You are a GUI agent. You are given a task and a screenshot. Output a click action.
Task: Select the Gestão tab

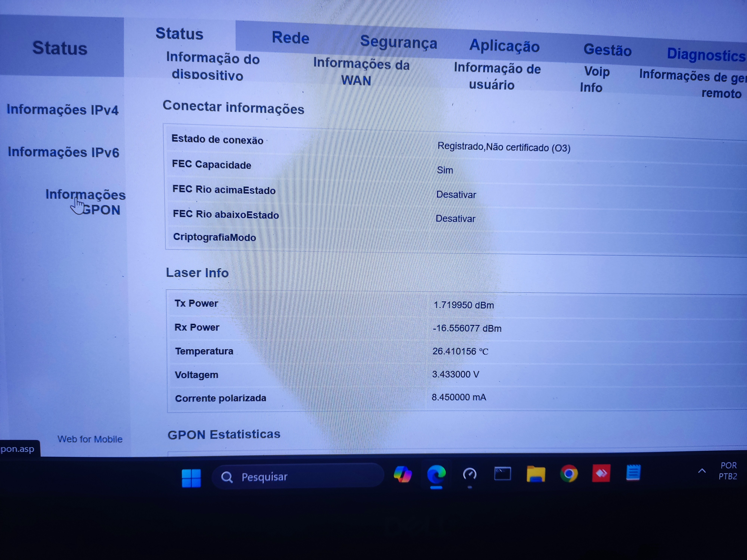click(x=607, y=50)
